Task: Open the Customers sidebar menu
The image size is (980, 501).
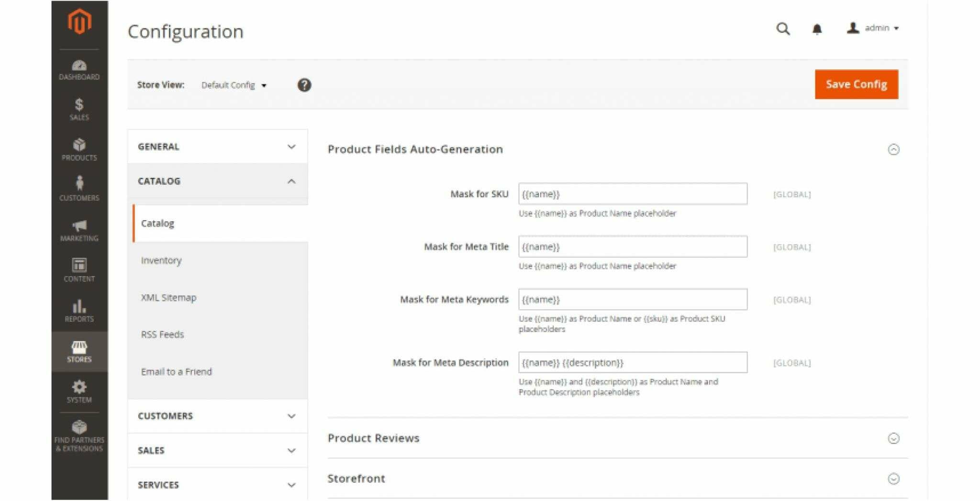Action: tap(79, 189)
